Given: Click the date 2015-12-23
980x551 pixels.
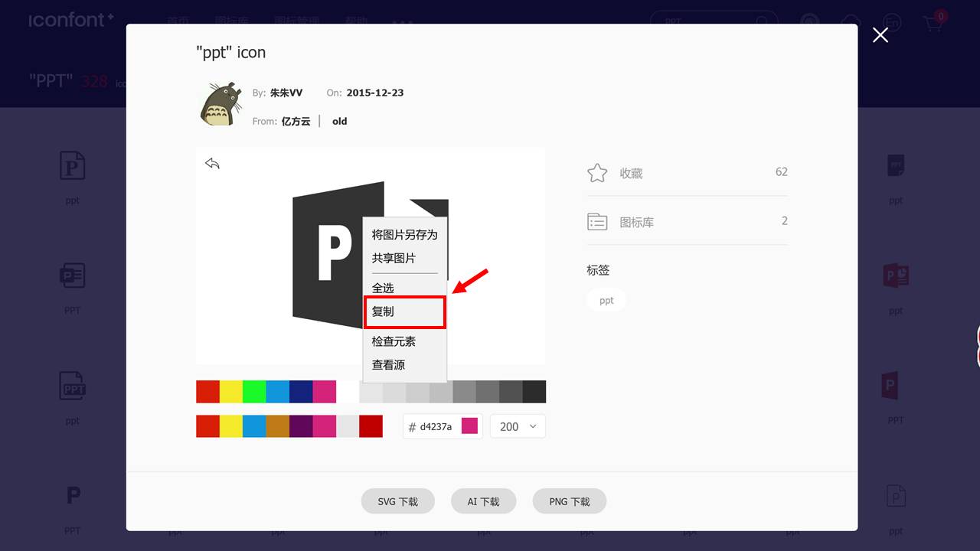Looking at the screenshot, I should coord(375,93).
